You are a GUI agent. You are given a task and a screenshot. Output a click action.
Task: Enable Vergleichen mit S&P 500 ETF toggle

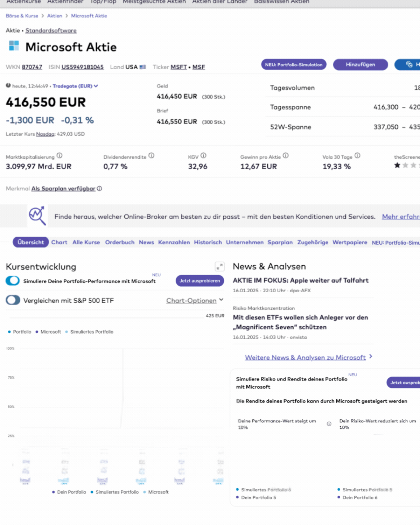(x=13, y=300)
